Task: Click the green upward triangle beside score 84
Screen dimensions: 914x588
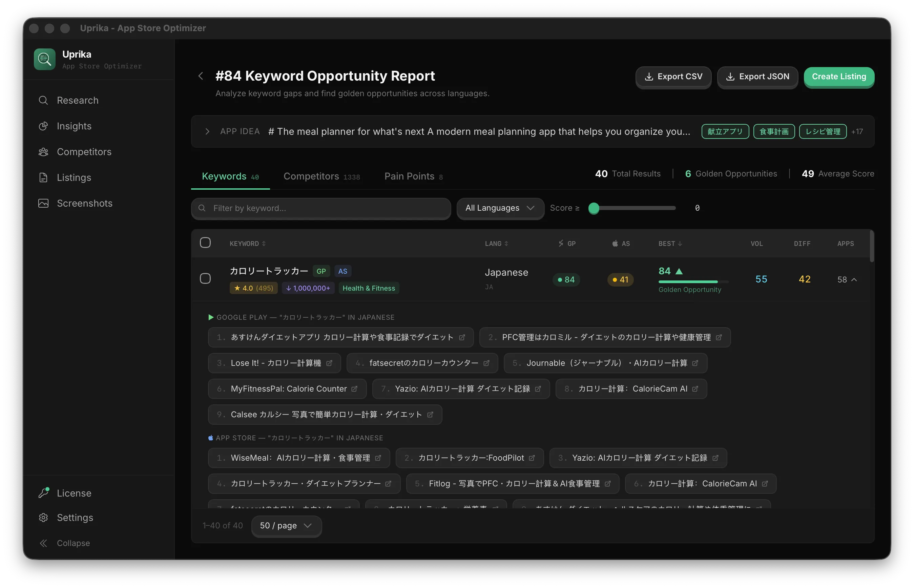Action: tap(679, 271)
